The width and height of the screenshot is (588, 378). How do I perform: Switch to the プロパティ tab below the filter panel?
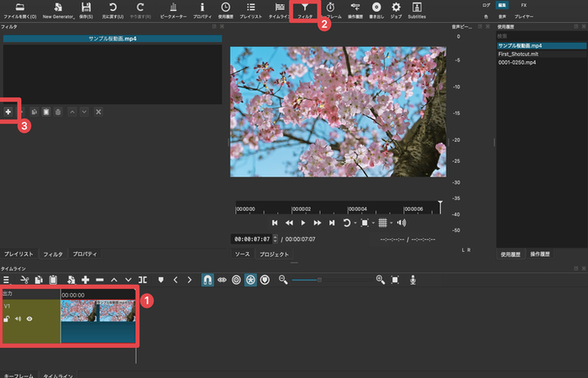(x=84, y=254)
